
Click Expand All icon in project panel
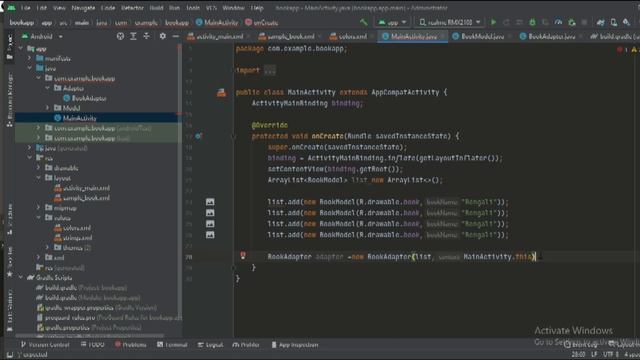tap(133, 36)
